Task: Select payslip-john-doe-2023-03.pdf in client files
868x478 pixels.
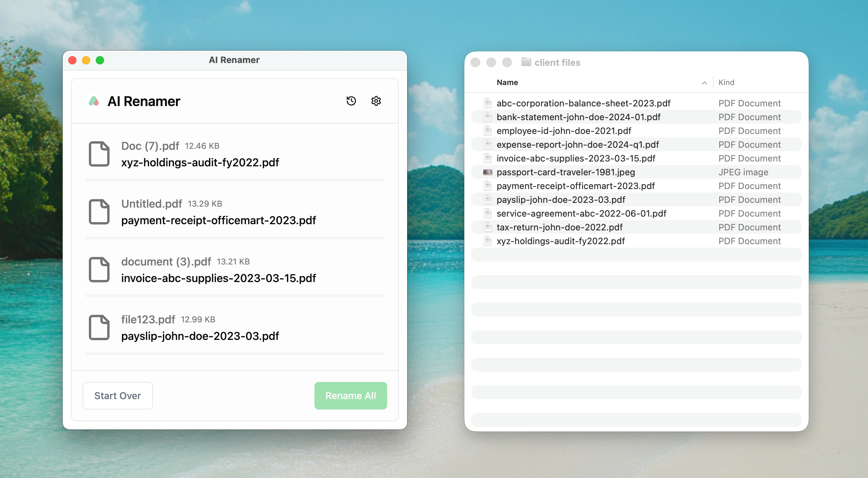Action: (x=561, y=200)
